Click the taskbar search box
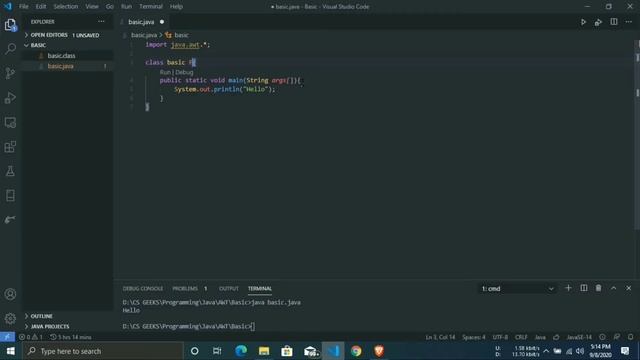The width and height of the screenshot is (640, 360). coord(102,351)
